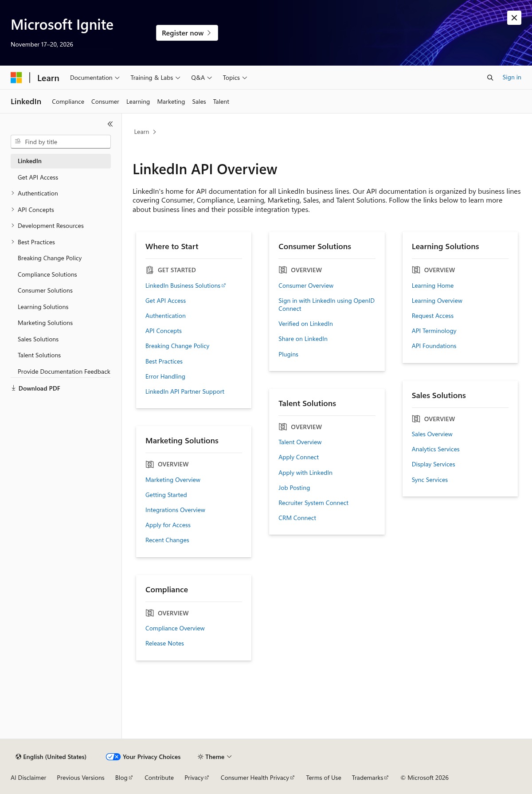Open the Blog footer link
The height and width of the screenshot is (794, 532).
pos(124,778)
